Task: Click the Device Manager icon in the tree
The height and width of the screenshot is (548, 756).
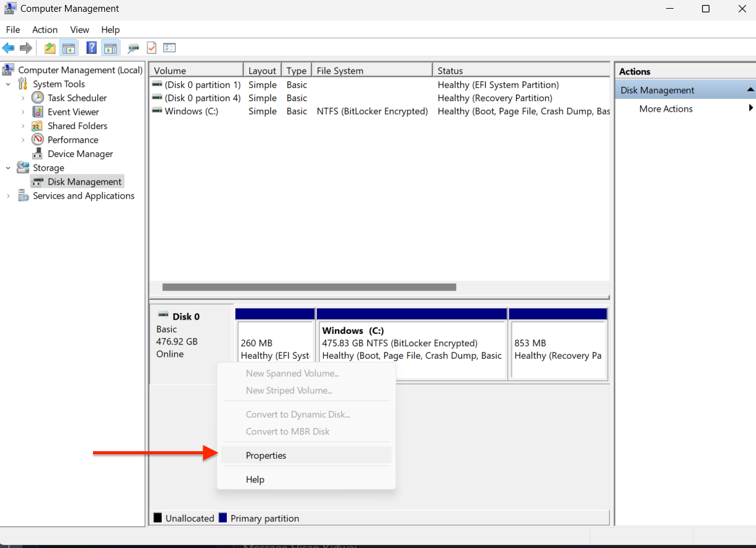Action: pyautogui.click(x=38, y=154)
